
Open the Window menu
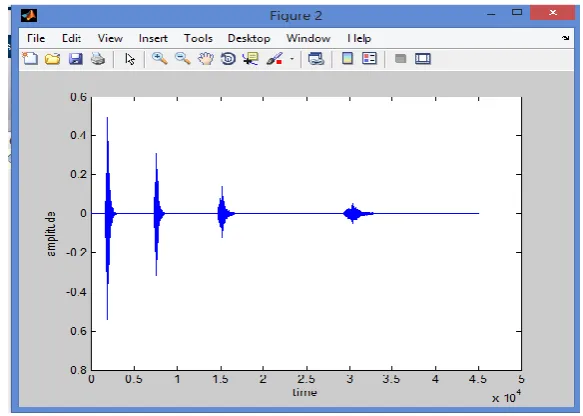308,38
